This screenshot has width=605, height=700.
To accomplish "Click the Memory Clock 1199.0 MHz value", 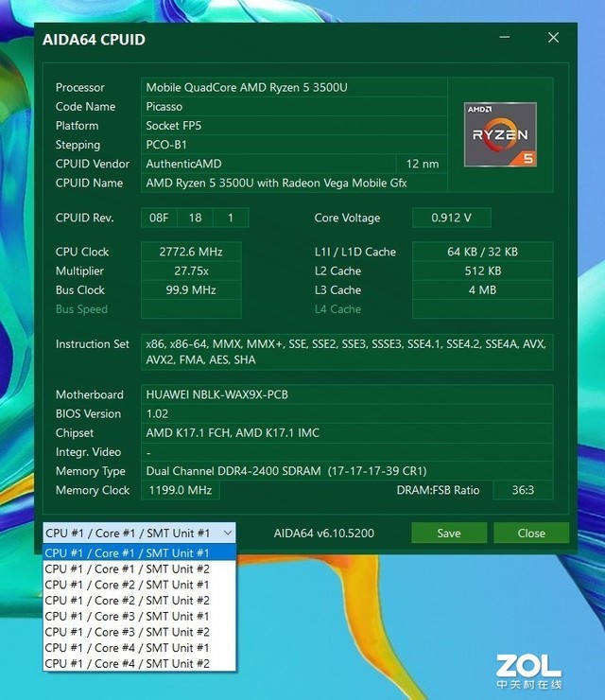I will tap(181, 490).
